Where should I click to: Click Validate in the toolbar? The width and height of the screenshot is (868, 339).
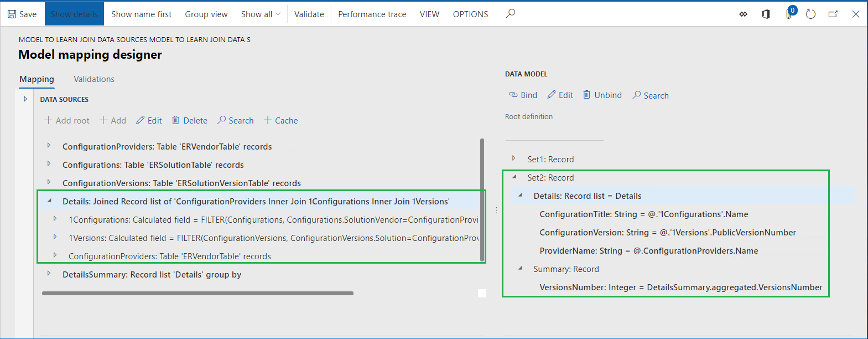(x=309, y=14)
